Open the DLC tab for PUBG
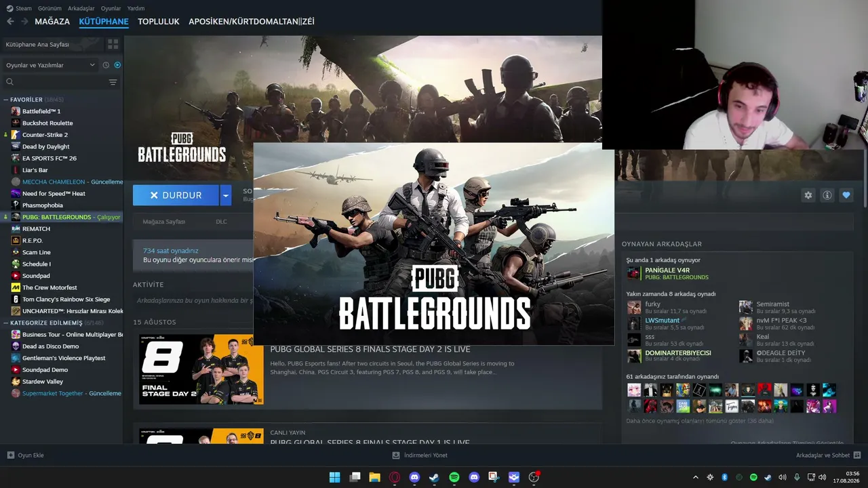Viewport: 868px width, 488px height. point(221,222)
